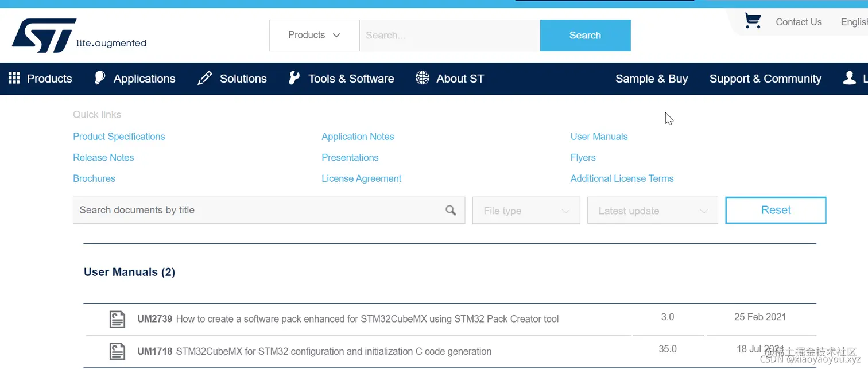Go to Brochures quick link
The image size is (868, 369).
pos(94,178)
